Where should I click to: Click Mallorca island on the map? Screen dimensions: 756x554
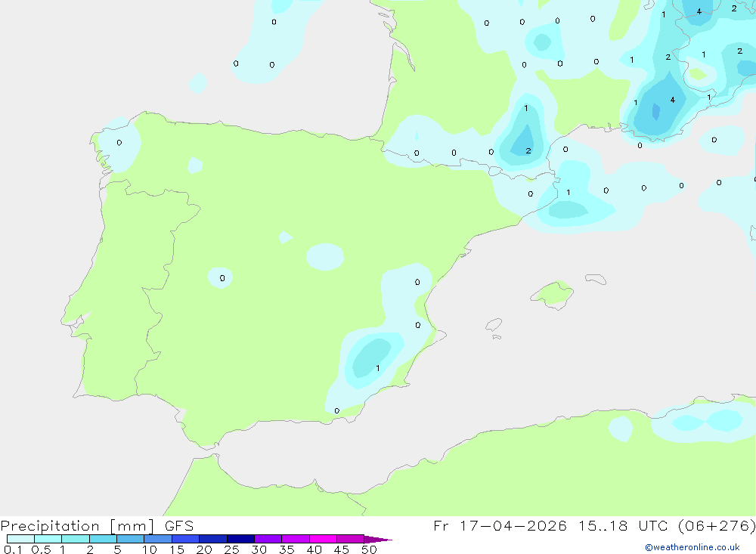pyautogui.click(x=552, y=294)
